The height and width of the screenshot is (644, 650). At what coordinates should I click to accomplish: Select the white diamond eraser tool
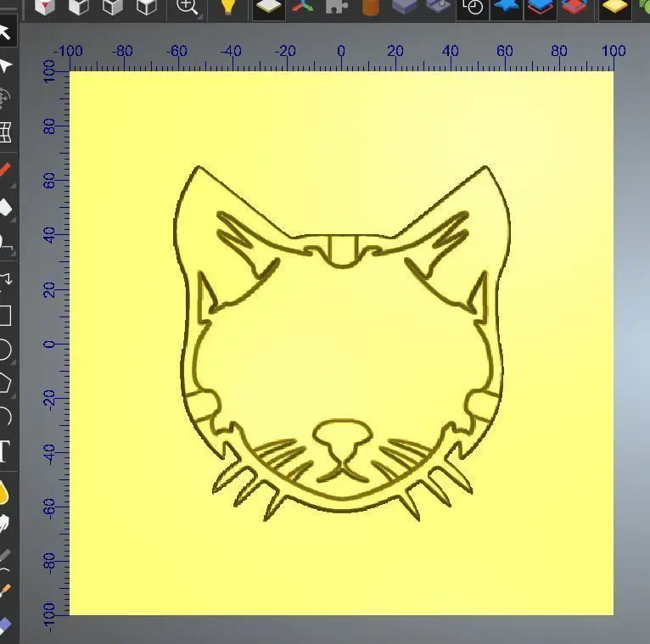[x=5, y=206]
